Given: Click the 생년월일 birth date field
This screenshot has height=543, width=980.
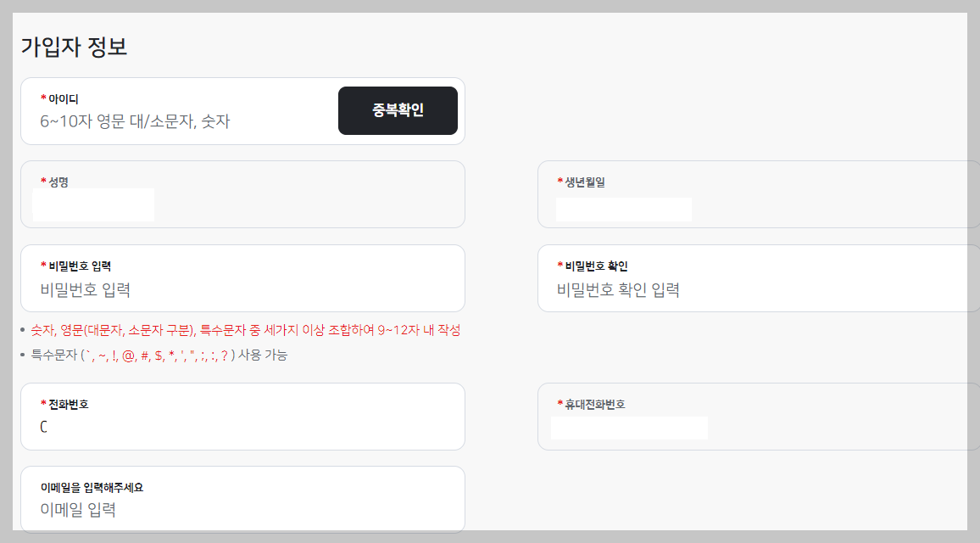Looking at the screenshot, I should point(624,209).
